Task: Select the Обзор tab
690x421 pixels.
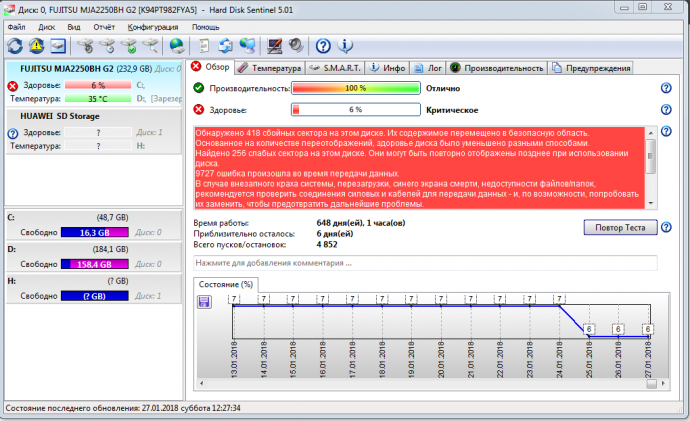Action: (x=211, y=67)
